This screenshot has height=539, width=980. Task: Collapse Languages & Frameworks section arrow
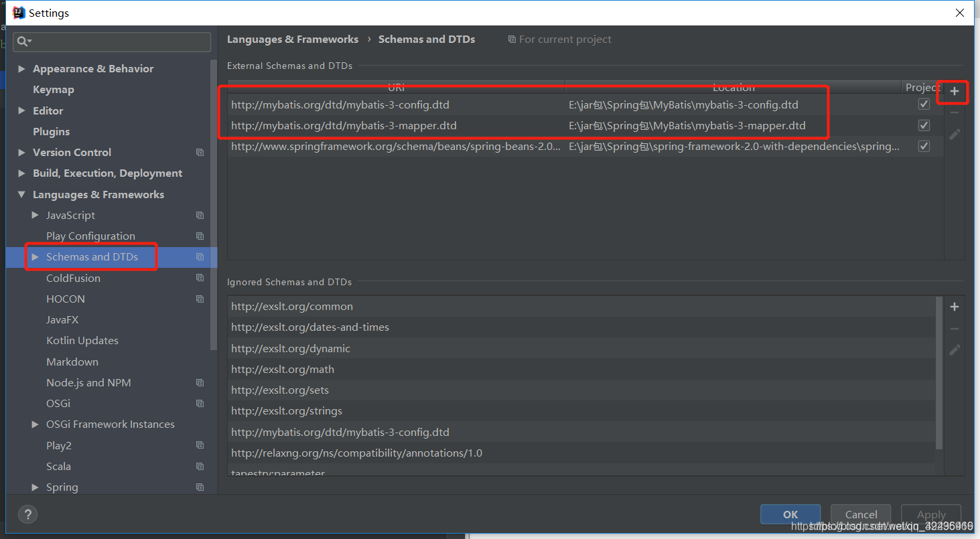(22, 194)
